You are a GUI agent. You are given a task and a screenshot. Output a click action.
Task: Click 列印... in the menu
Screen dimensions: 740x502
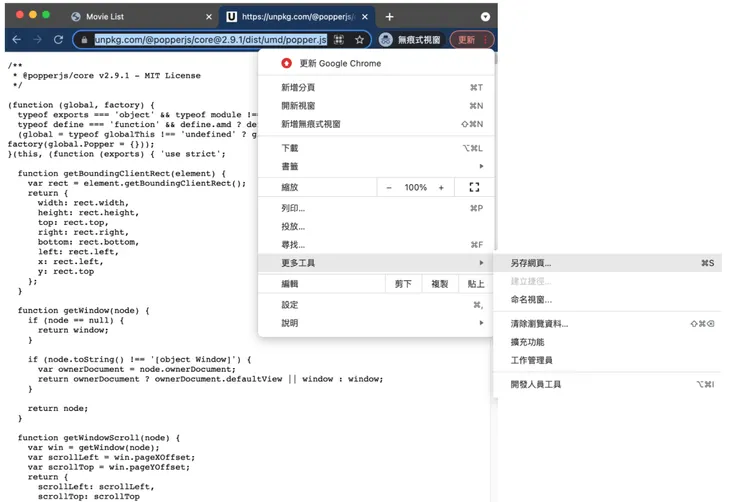tap(376, 208)
